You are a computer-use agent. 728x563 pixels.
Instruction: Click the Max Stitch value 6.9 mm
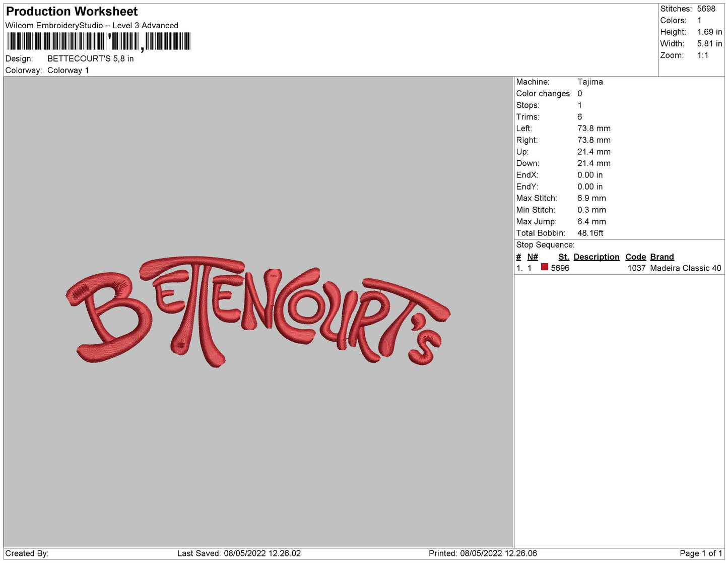pos(591,198)
